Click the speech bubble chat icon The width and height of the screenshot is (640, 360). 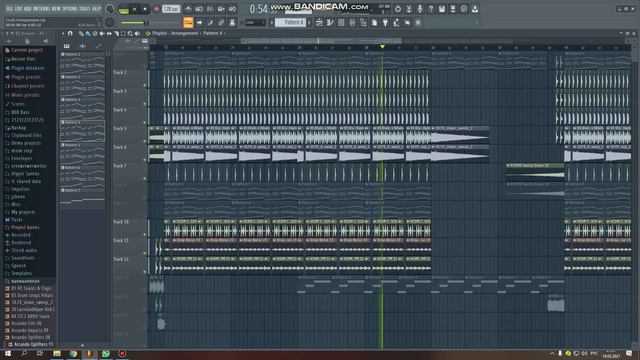464,9
